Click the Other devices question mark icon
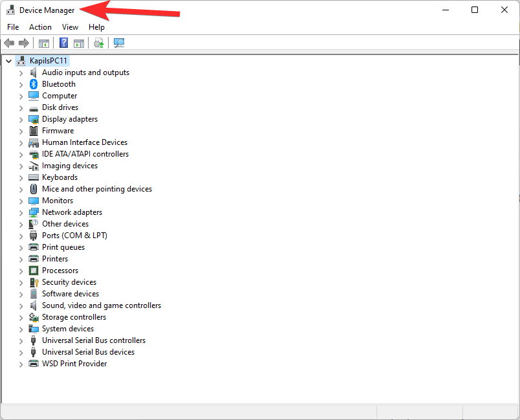This screenshot has height=420, width=520. 34,224
